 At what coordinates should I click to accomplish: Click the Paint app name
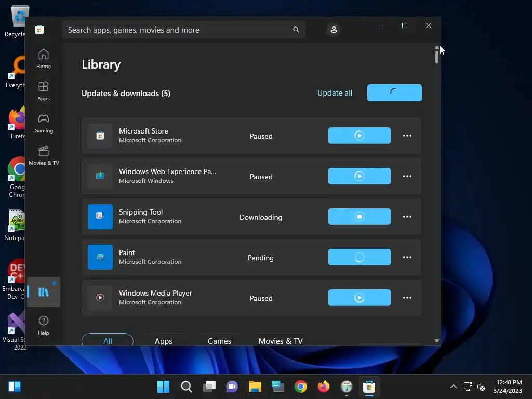click(x=127, y=252)
